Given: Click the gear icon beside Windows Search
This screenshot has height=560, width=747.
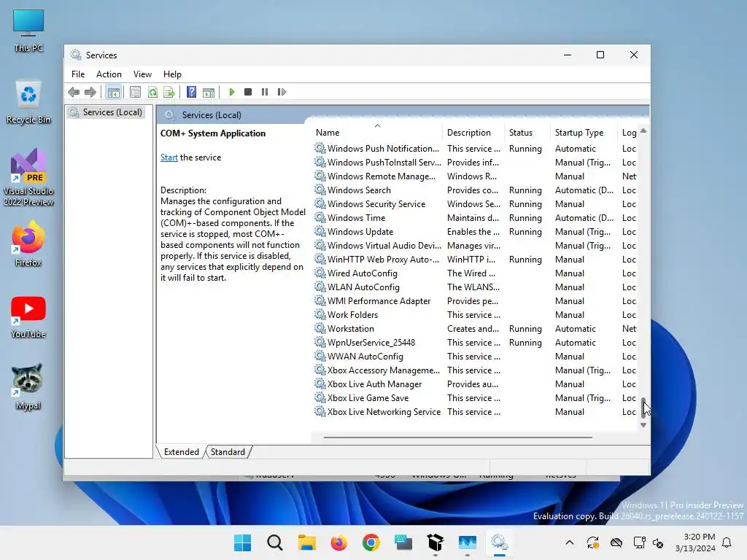Looking at the screenshot, I should click(320, 190).
